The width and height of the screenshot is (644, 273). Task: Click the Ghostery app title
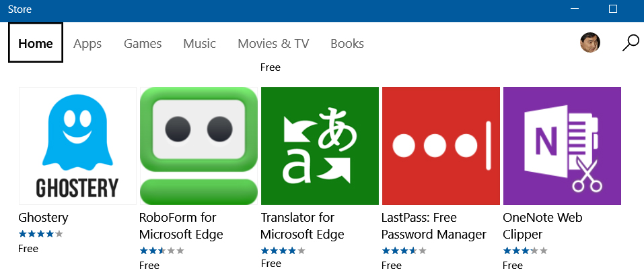(44, 218)
